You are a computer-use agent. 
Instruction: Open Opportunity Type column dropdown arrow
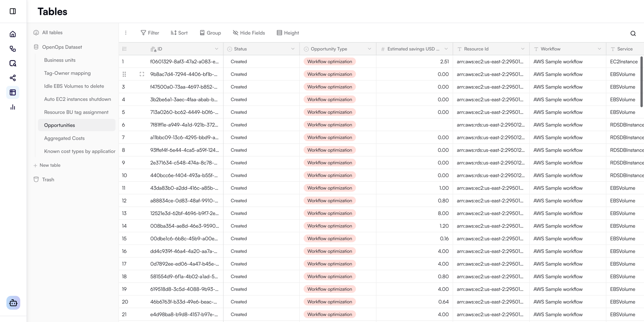[x=370, y=49]
